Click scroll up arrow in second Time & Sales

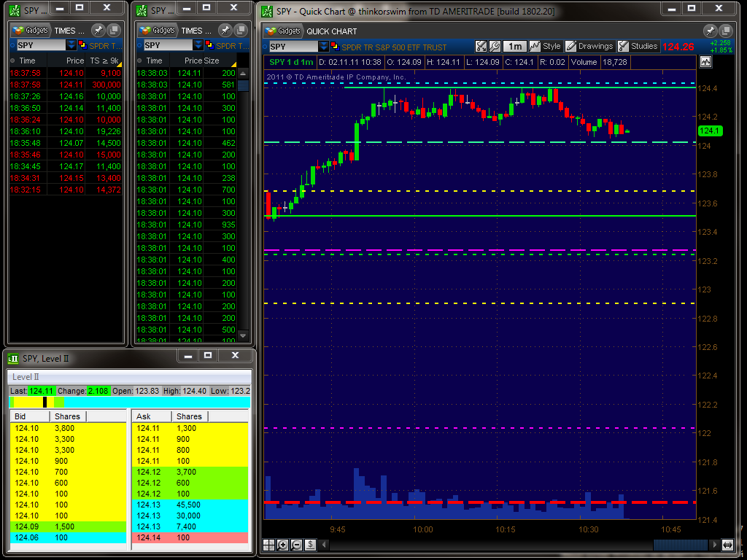click(x=243, y=74)
